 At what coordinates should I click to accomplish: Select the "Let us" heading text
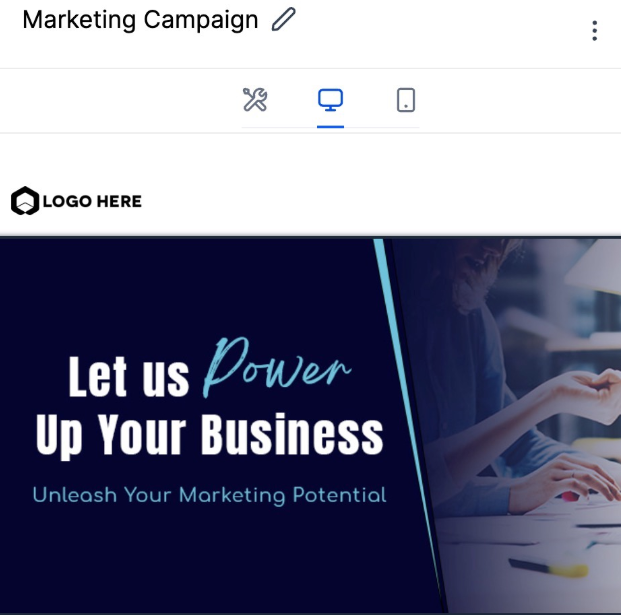[129, 376]
